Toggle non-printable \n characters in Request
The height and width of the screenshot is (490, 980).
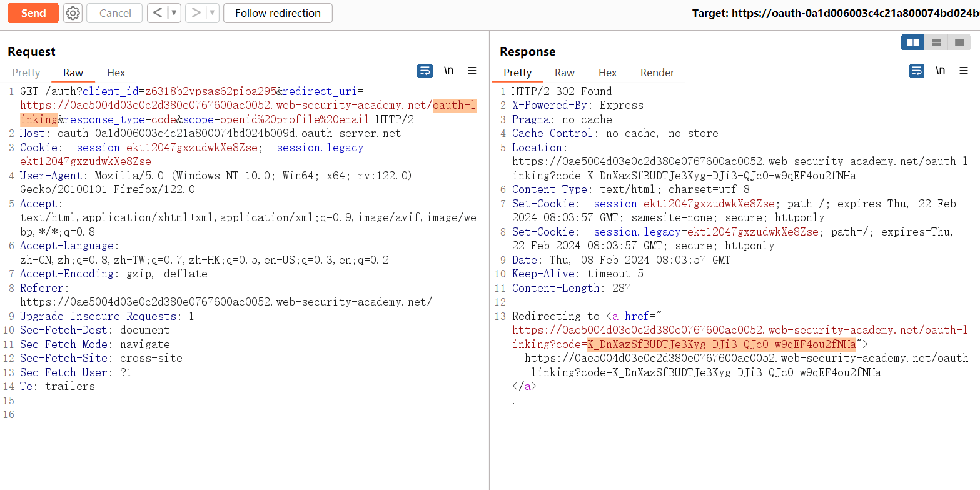pos(449,71)
